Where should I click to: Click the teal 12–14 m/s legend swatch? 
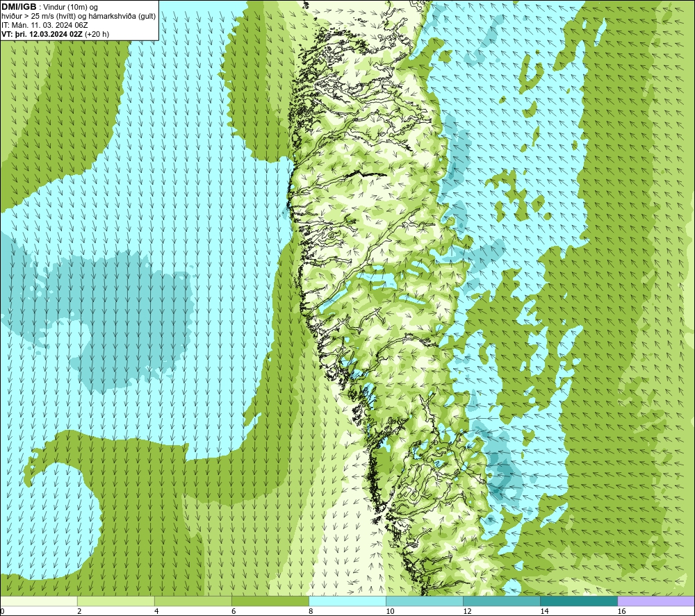(x=502, y=601)
